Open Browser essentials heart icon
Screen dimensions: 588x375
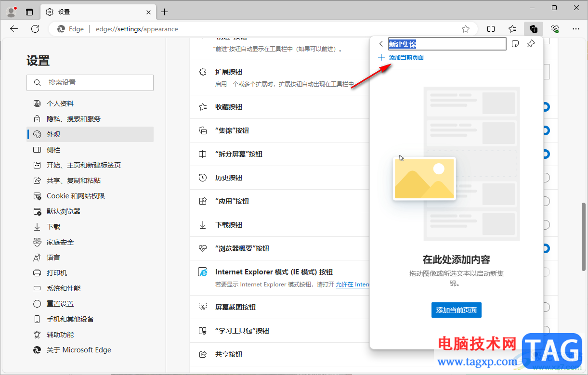pos(555,29)
